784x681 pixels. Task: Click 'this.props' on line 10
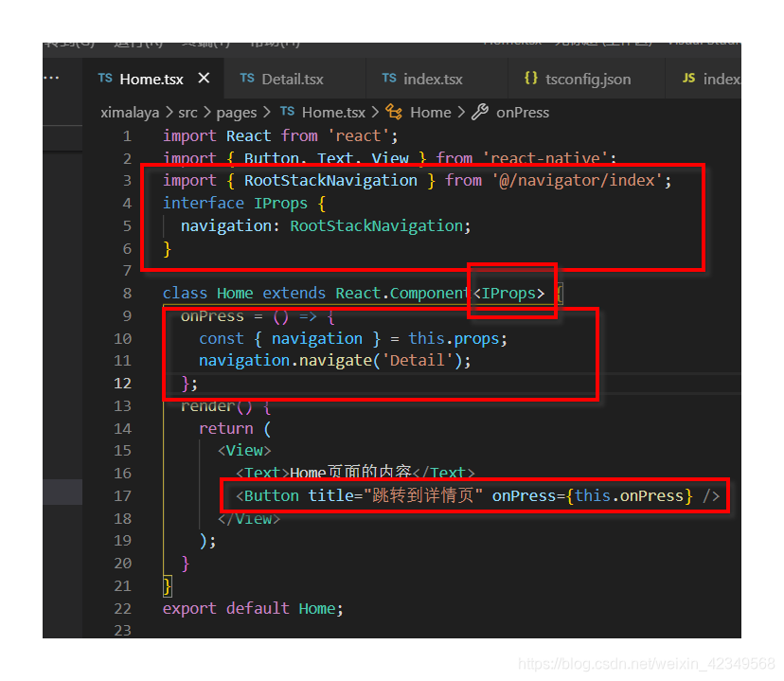pyautogui.click(x=454, y=338)
